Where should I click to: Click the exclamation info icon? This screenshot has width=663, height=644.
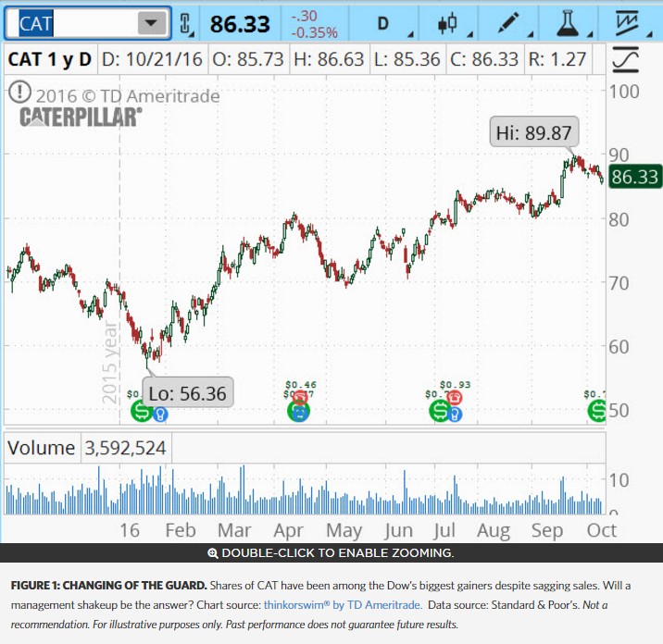(x=19, y=92)
